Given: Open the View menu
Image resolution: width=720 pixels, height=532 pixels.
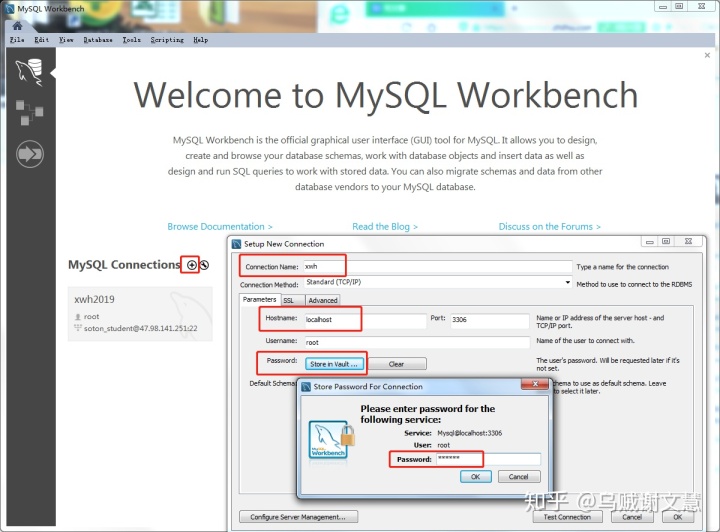Looking at the screenshot, I should [x=66, y=40].
